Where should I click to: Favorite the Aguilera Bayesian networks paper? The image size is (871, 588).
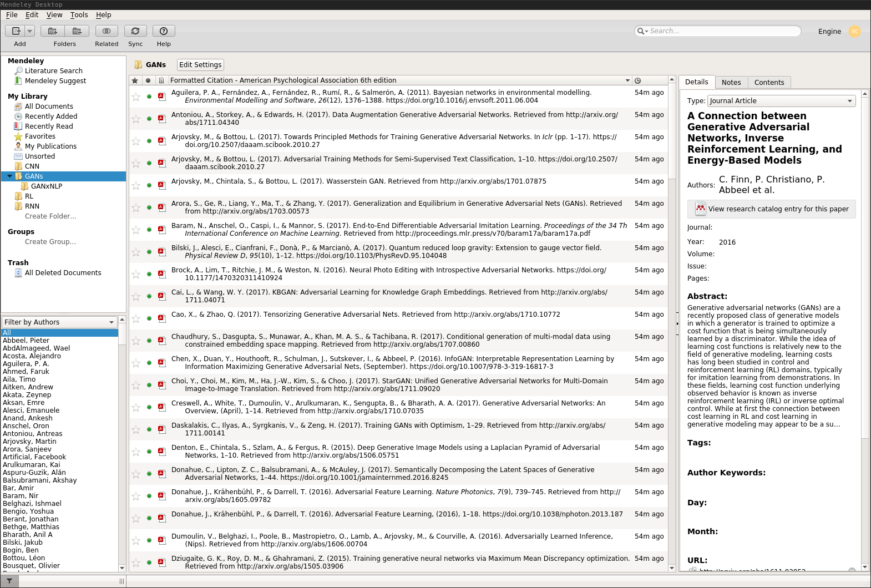click(136, 97)
